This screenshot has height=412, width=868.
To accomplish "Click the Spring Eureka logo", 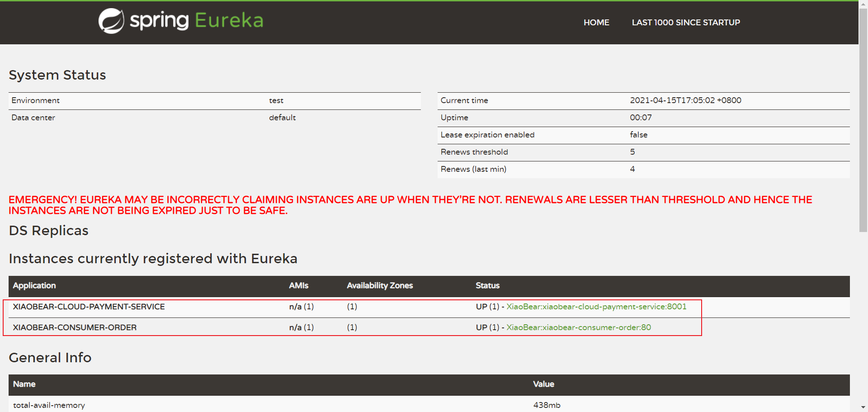I will point(181,21).
